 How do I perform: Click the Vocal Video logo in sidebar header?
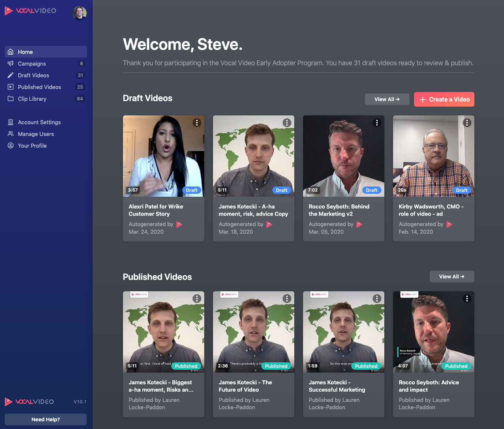30,11
